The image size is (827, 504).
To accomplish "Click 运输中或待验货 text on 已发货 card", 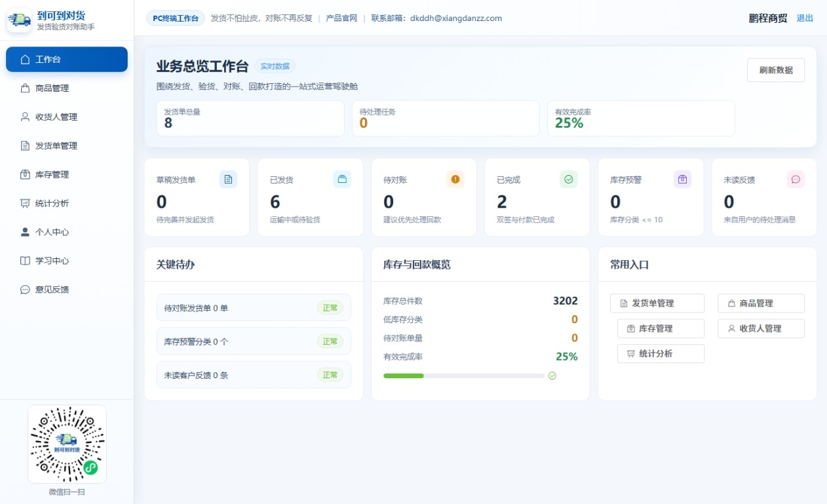I will (296, 220).
